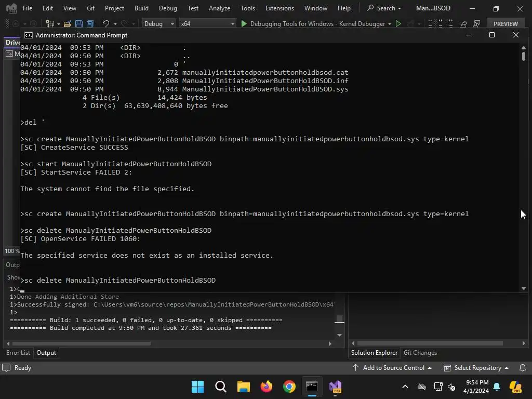Viewport: 532px width, 399px height.
Task: Click the Command Prompt window title icon
Action: click(x=29, y=35)
